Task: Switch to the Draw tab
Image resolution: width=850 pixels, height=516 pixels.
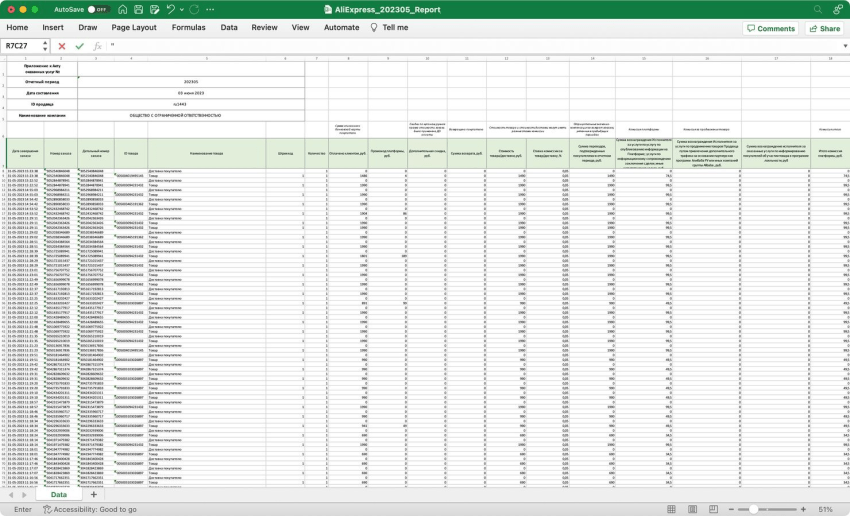Action: click(88, 27)
